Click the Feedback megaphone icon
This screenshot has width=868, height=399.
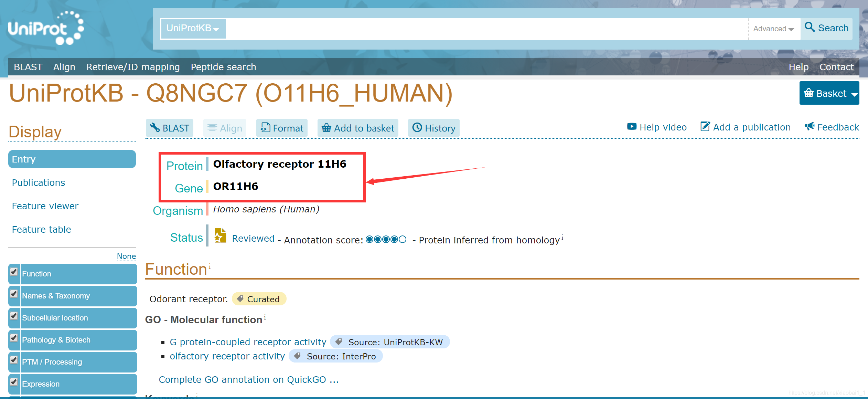click(810, 127)
